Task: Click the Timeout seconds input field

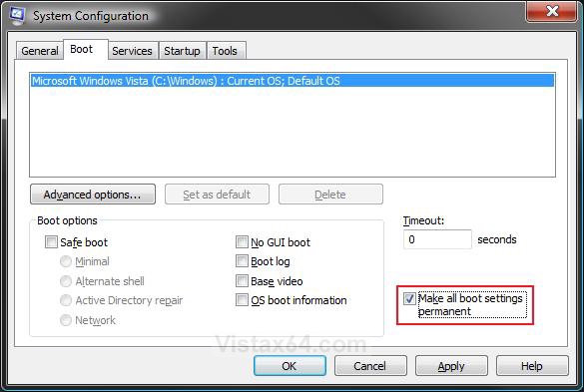Action: coord(437,239)
